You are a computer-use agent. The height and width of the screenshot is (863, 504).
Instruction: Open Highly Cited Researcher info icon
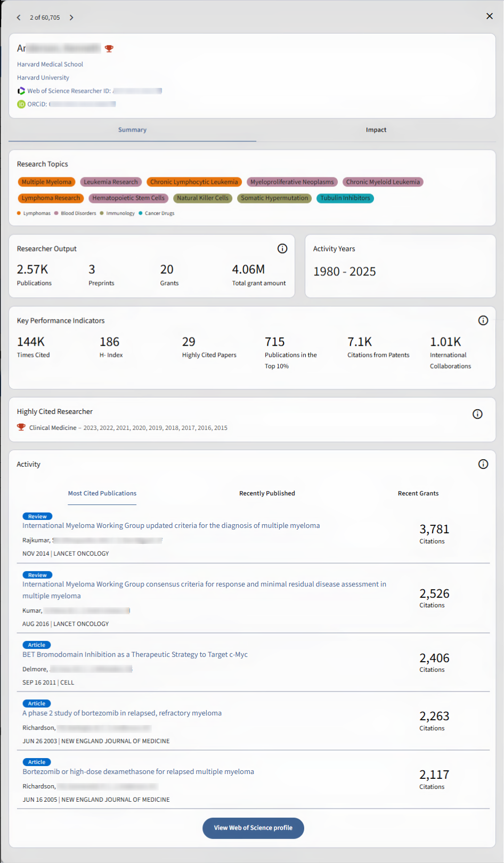point(478,414)
